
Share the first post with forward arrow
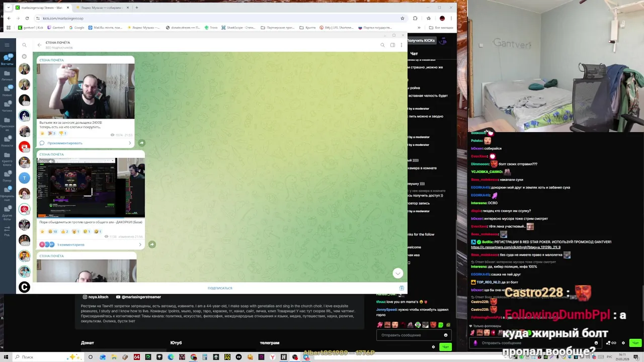[141, 143]
